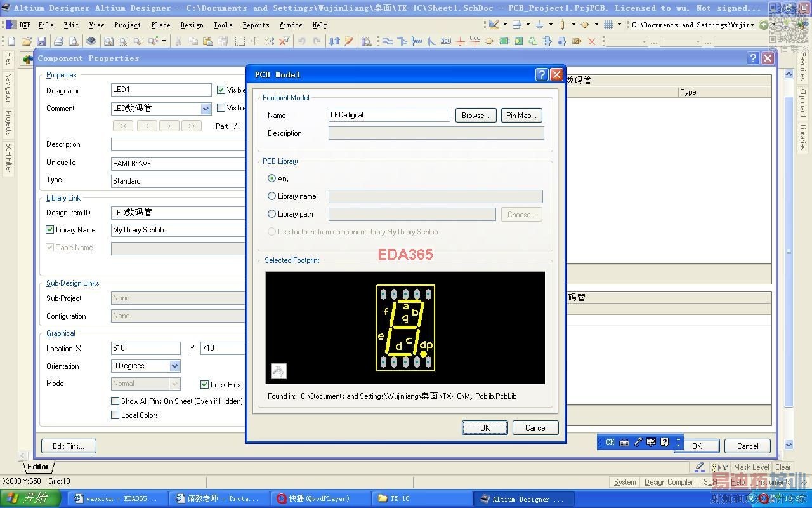
Task: Click the GND power port icon
Action: tap(461, 41)
